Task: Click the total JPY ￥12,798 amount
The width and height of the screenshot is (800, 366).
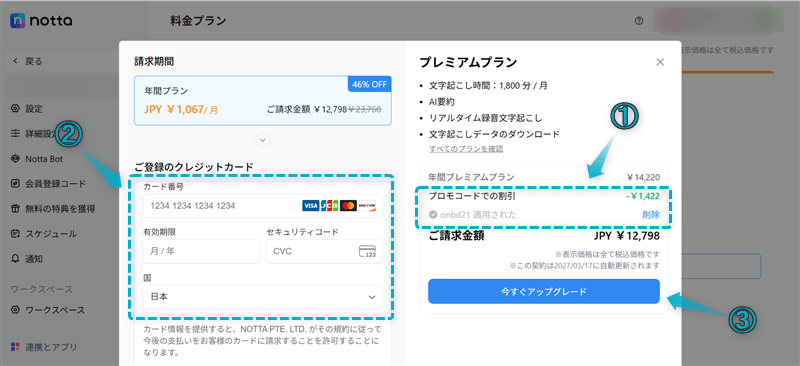Action: (627, 236)
